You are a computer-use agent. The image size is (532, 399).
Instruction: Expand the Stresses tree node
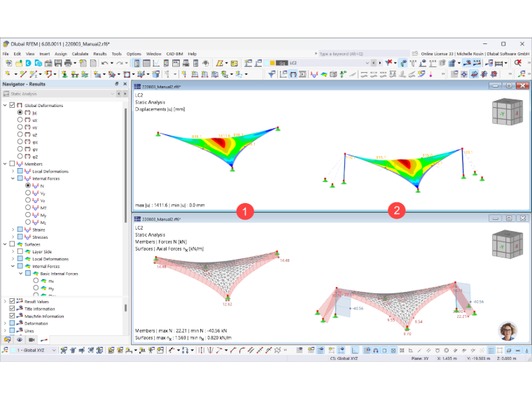tap(13, 237)
